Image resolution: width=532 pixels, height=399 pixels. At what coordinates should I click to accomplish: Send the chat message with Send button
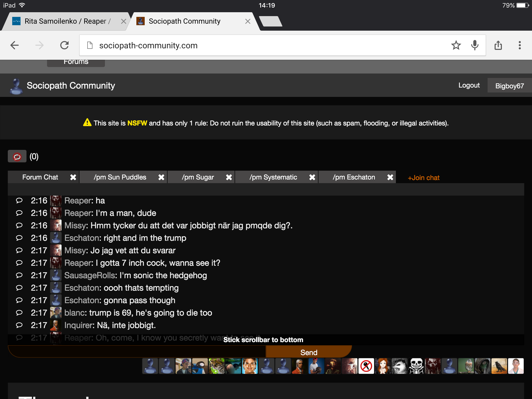(x=309, y=352)
